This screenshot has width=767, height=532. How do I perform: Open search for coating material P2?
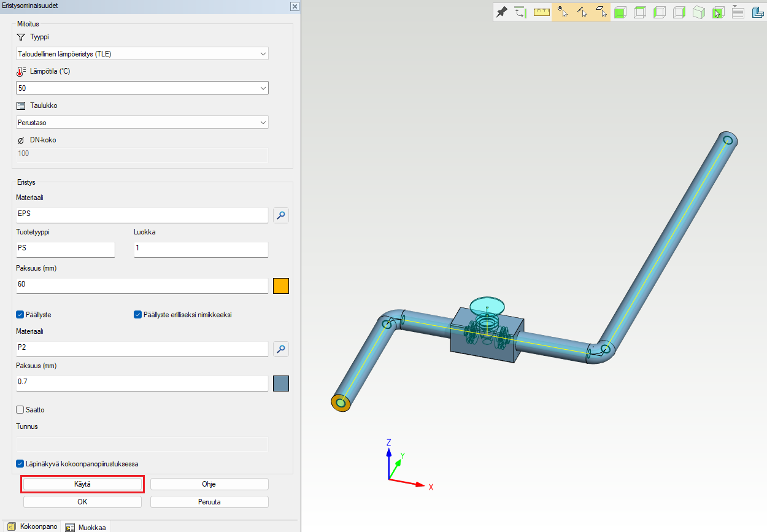click(x=280, y=349)
